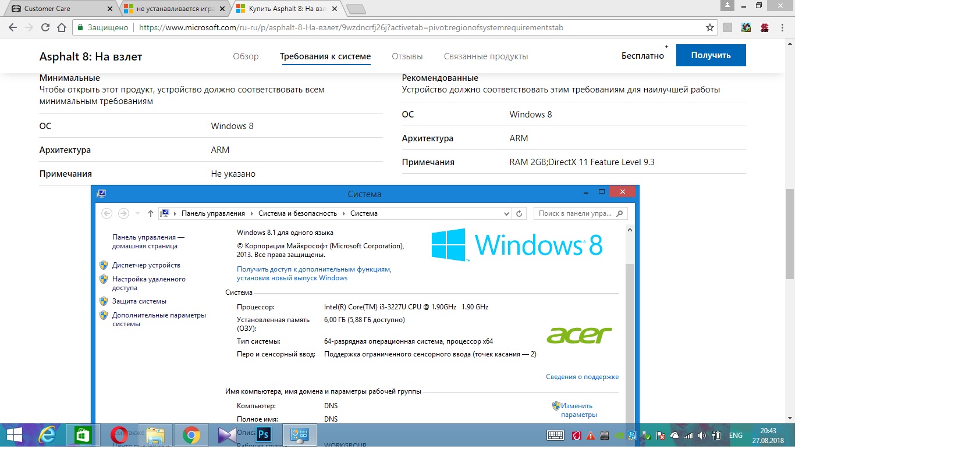Select the Требования к системе tab
Screen dimensions: 980x471
[x=325, y=56]
